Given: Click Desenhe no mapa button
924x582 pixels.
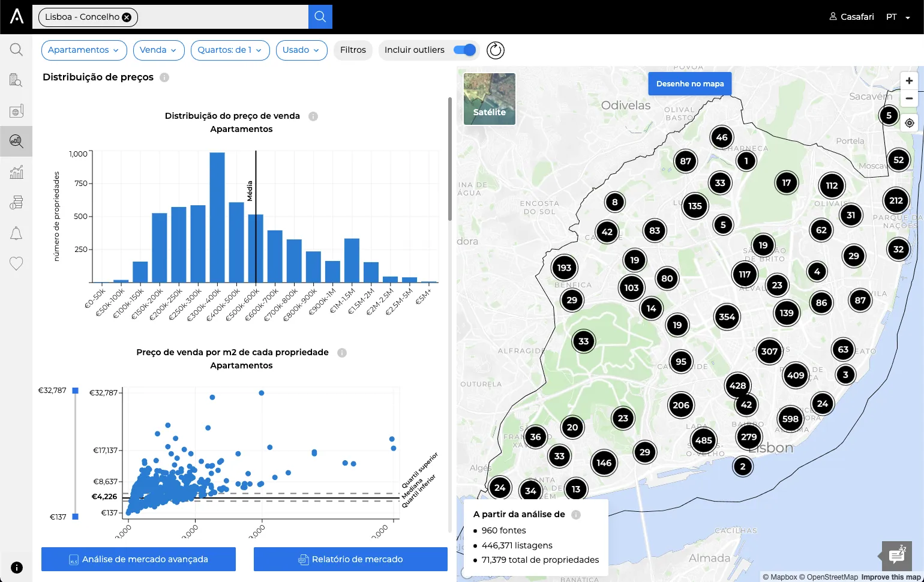Looking at the screenshot, I should [690, 84].
